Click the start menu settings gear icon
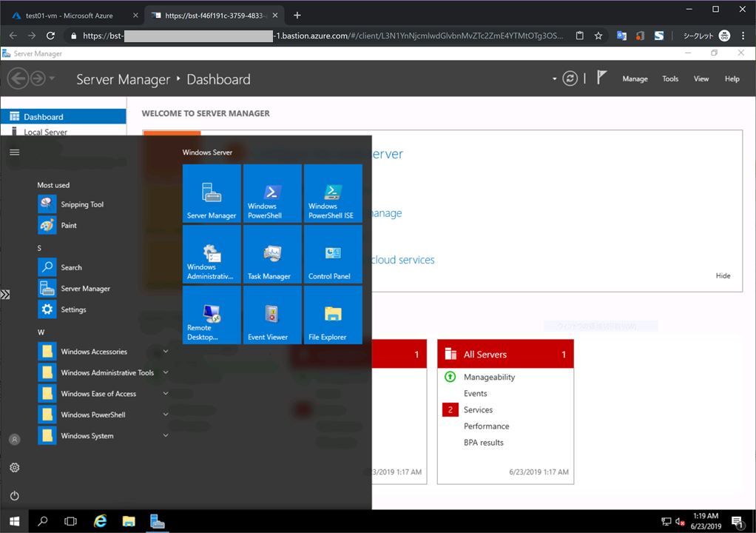This screenshot has height=533, width=756. tap(15, 467)
